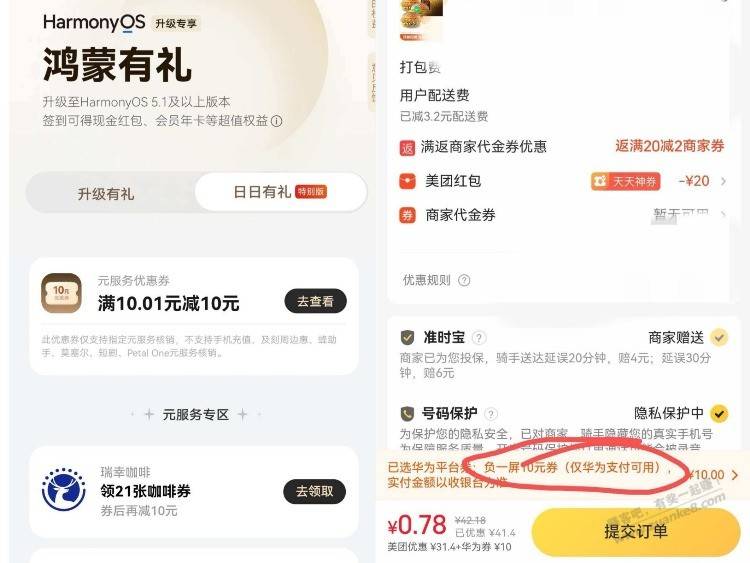Tap 去领取 for Luckin coffee coupons
This screenshot has width=750, height=563.
tap(314, 491)
